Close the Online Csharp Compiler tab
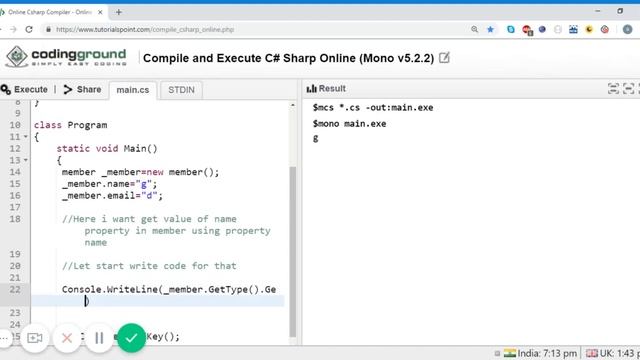Image resolution: width=640 pixels, height=360 pixels. 100,12
